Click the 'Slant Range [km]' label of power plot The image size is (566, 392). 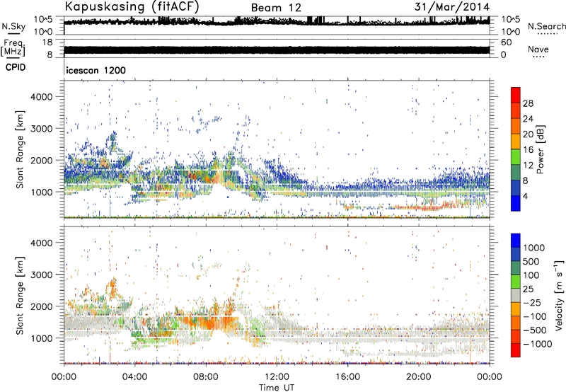(x=20, y=149)
